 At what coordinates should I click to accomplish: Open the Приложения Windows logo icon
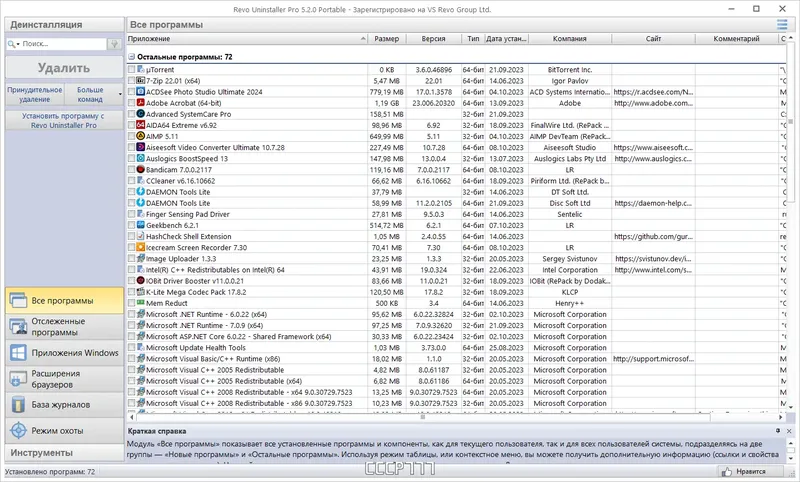[x=18, y=352]
